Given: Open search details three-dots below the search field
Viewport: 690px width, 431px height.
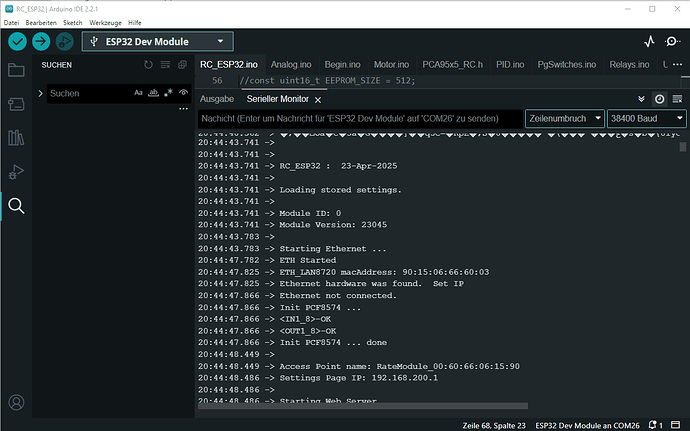Looking at the screenshot, I should (184, 109).
